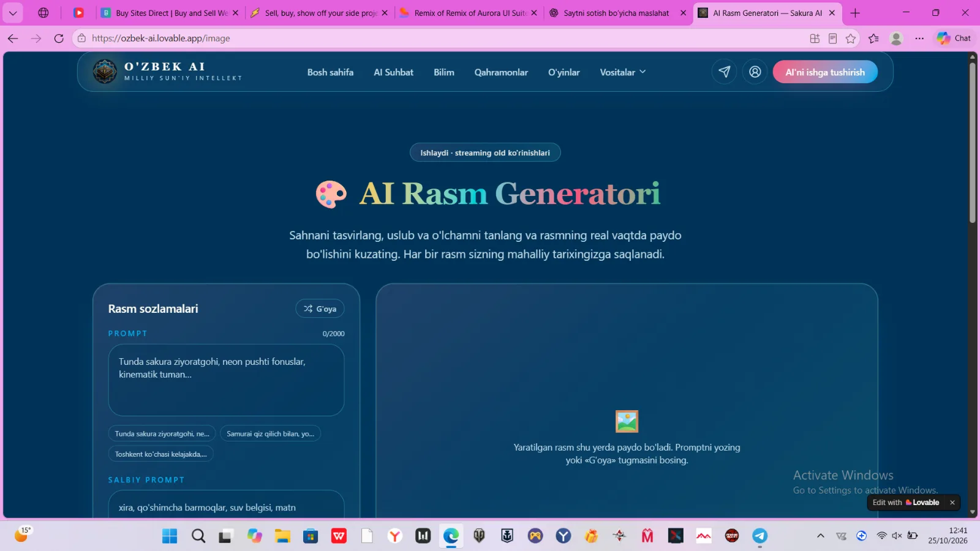Open taskbar search magnifier
This screenshot has width=980, height=551.
pyautogui.click(x=198, y=536)
